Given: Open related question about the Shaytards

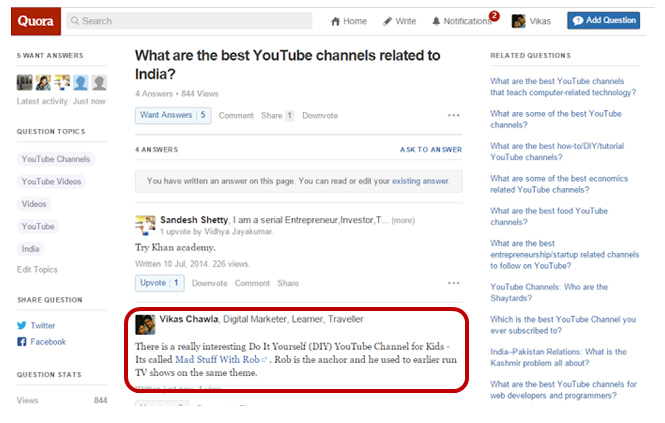Looking at the screenshot, I should pos(549,292).
